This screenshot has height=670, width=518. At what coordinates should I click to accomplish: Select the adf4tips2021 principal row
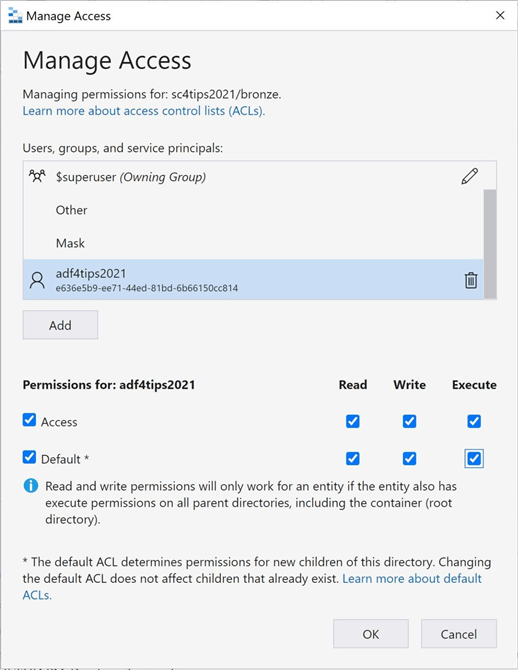[253, 279]
